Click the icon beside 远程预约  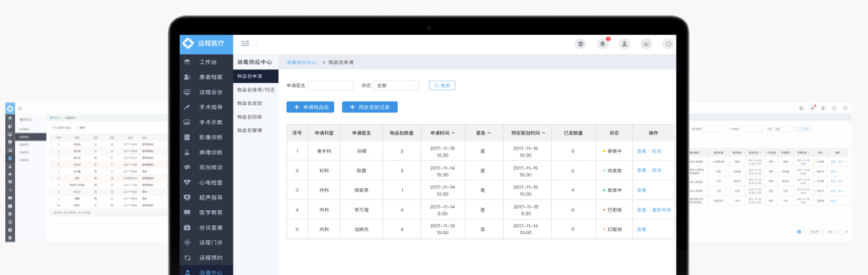click(x=187, y=258)
